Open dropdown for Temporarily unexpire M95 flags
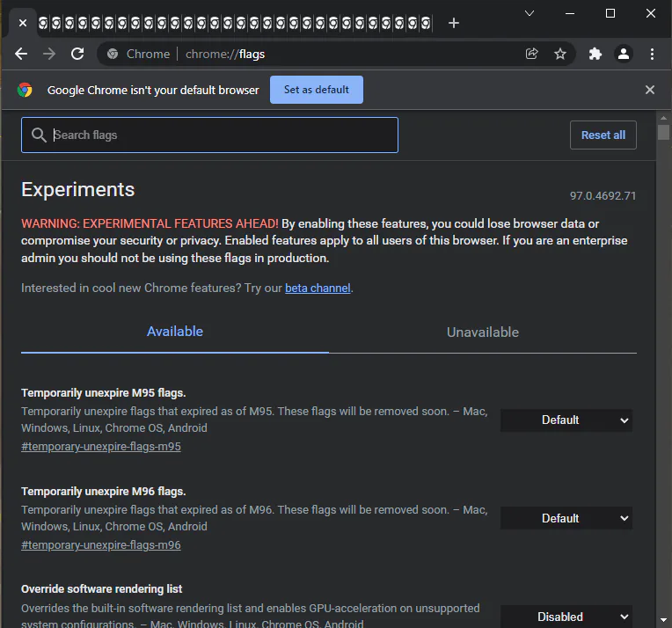 [x=566, y=420]
